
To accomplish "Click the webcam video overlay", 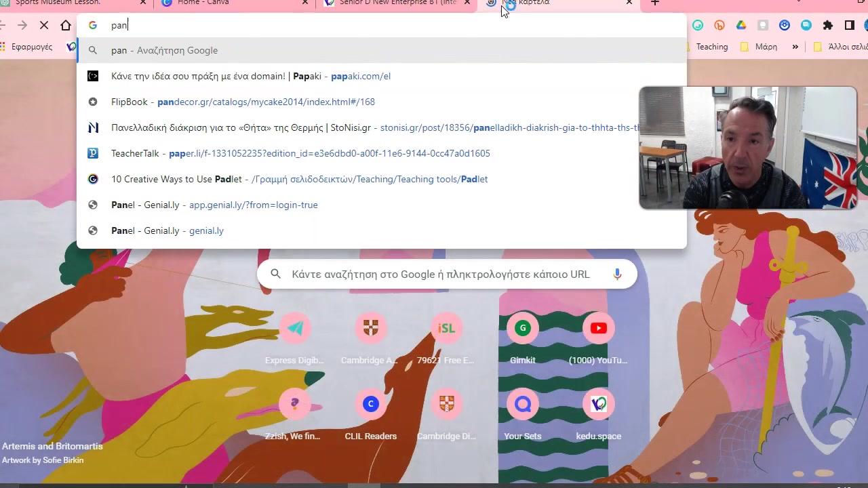I will (x=748, y=148).
